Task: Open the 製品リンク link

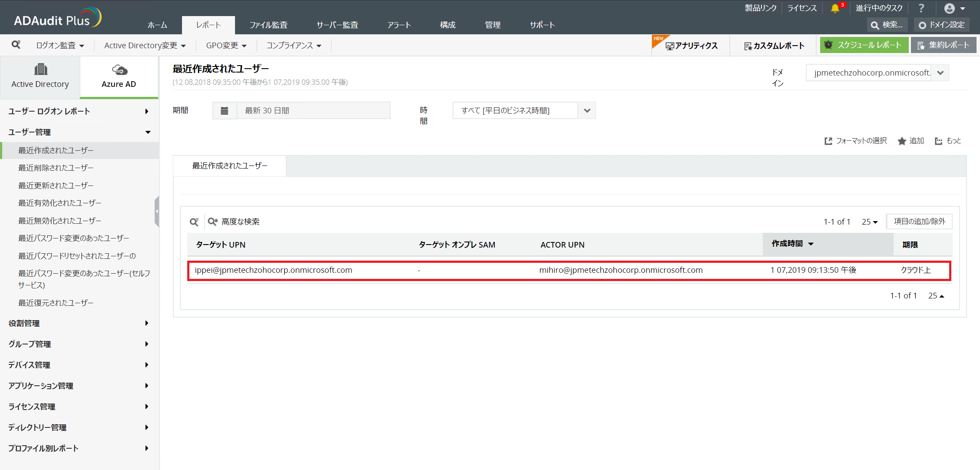Action: point(761,8)
